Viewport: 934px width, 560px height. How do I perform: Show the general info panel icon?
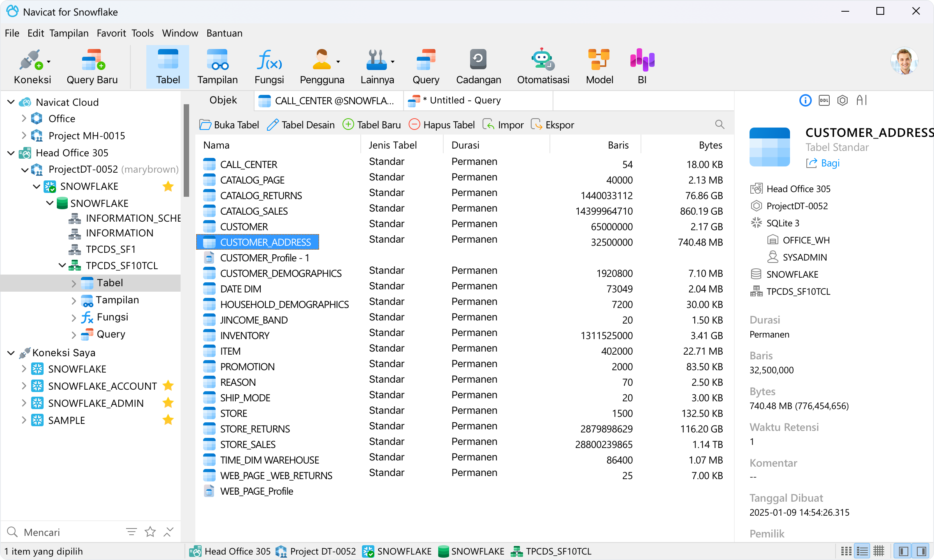[805, 101]
